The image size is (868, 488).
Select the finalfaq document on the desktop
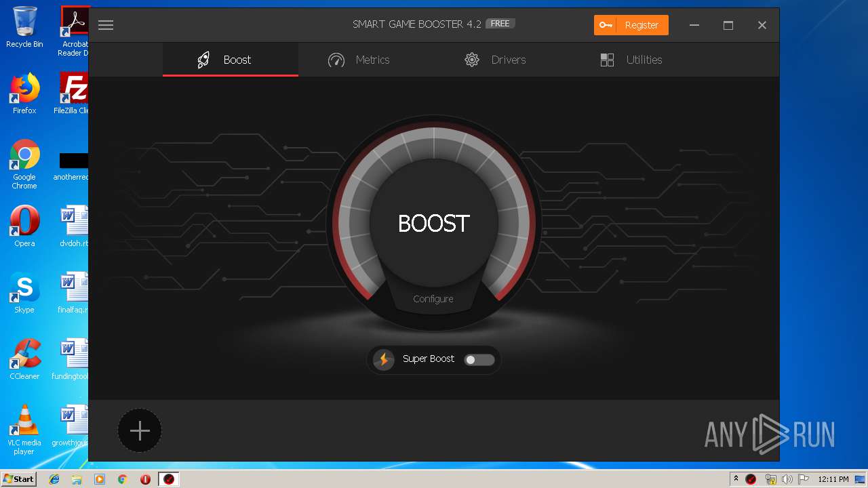(73, 293)
